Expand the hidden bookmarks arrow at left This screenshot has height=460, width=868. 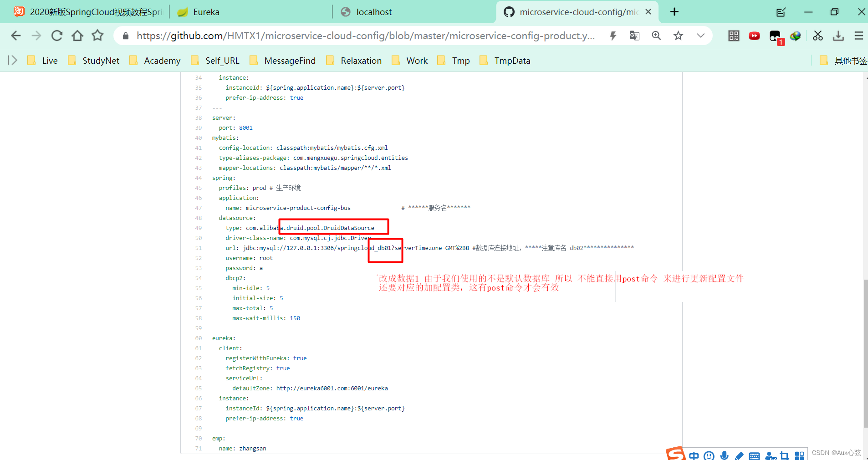[x=11, y=60]
